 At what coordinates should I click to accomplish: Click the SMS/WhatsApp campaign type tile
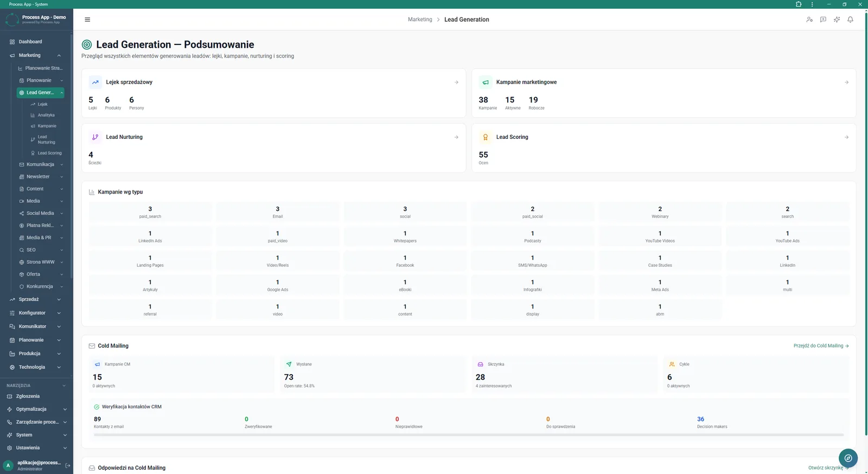tap(533, 261)
